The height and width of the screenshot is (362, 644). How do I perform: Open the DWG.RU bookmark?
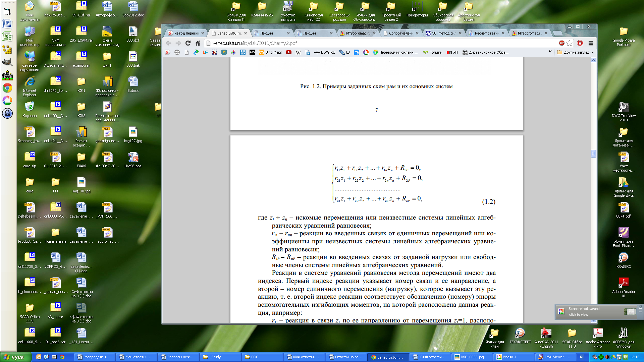(325, 52)
